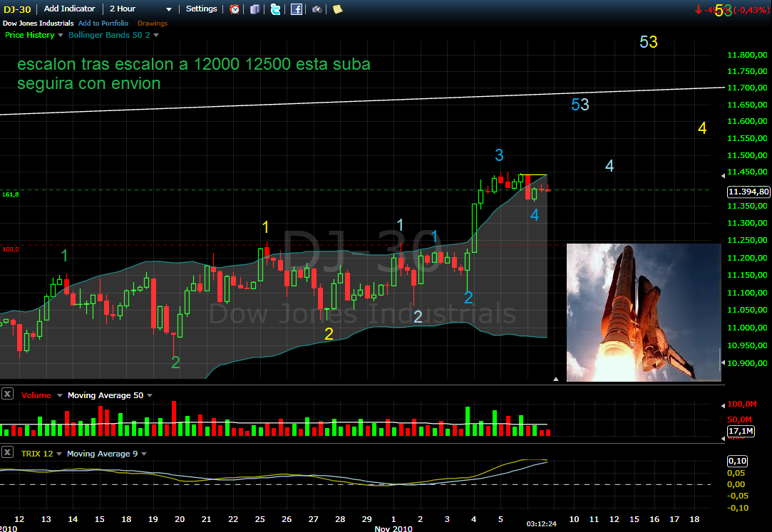Click the 11.700,00 price axis label

(x=747, y=88)
